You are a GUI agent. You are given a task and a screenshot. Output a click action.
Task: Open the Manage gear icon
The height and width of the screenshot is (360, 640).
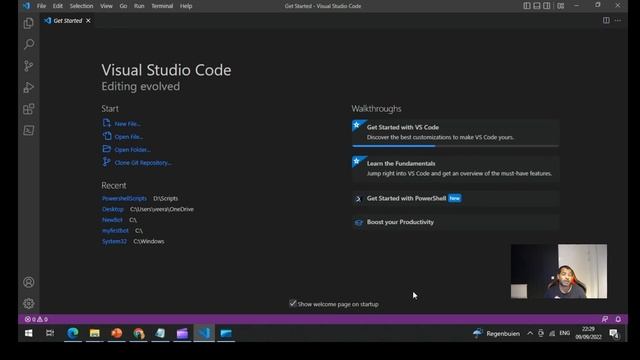click(29, 303)
